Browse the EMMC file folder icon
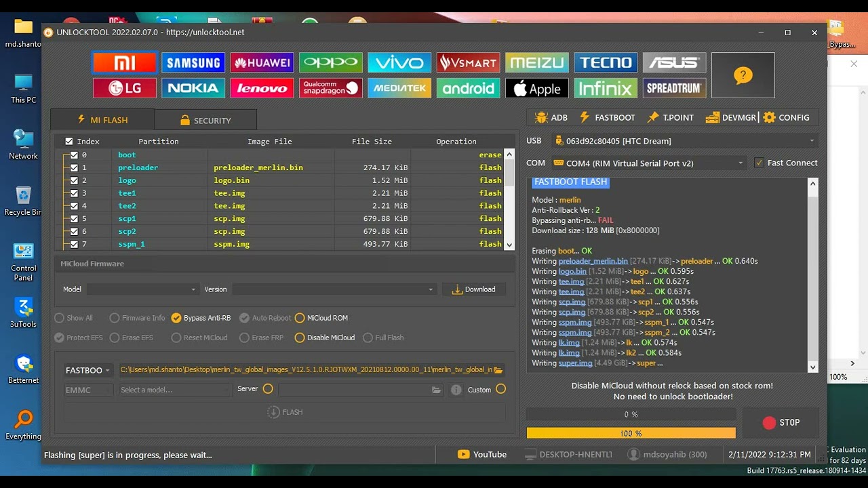This screenshot has width=868, height=488. (x=436, y=390)
